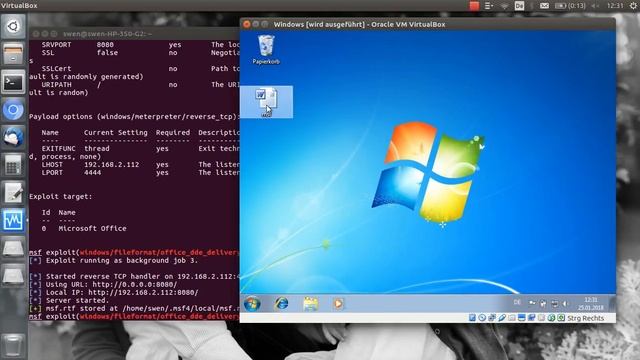Screen dimensions: 640x360
Task: Open the Ubuntu panel battery indicator
Action: 570,6
